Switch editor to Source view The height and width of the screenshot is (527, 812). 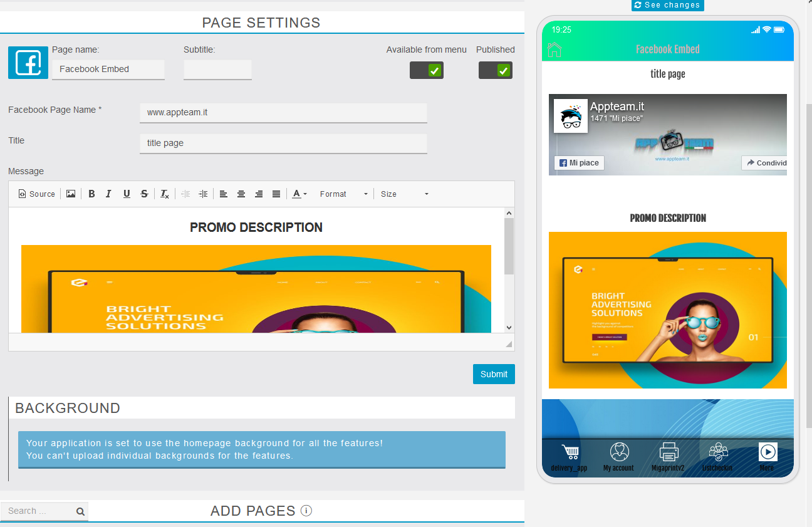pyautogui.click(x=37, y=194)
